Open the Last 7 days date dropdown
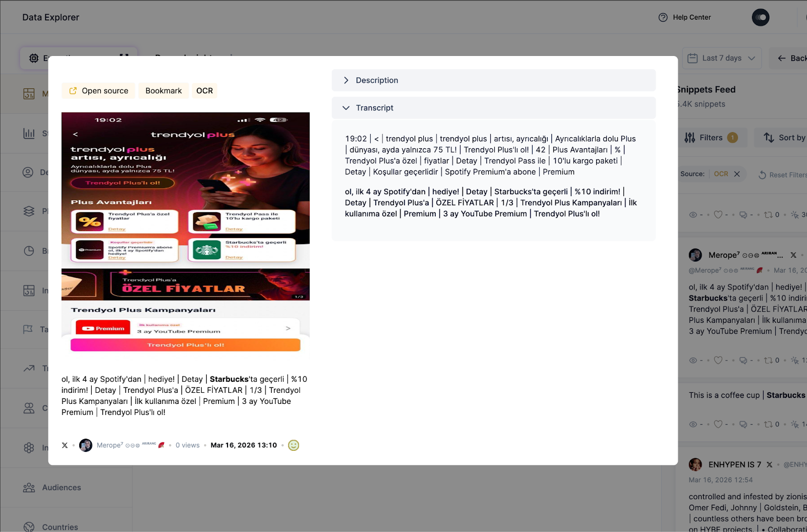Image resolution: width=807 pixels, height=532 pixels. pos(722,58)
